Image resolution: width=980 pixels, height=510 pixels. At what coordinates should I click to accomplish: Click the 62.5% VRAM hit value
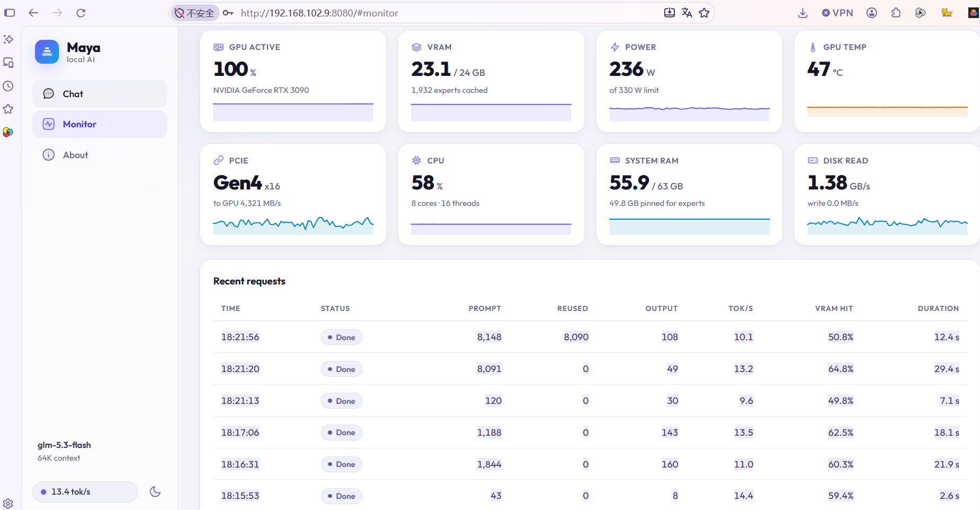[x=840, y=433]
